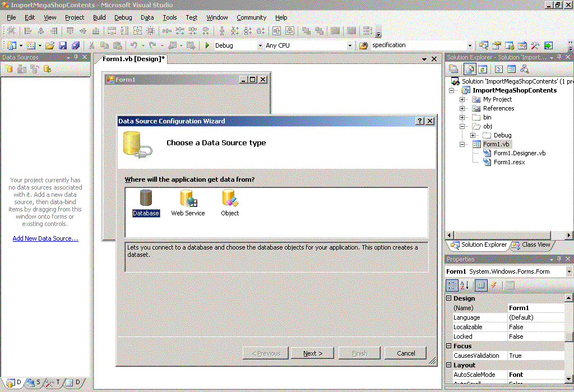Click the (Name) property value Form1
Screen dimensions: 574x392
[x=535, y=308]
